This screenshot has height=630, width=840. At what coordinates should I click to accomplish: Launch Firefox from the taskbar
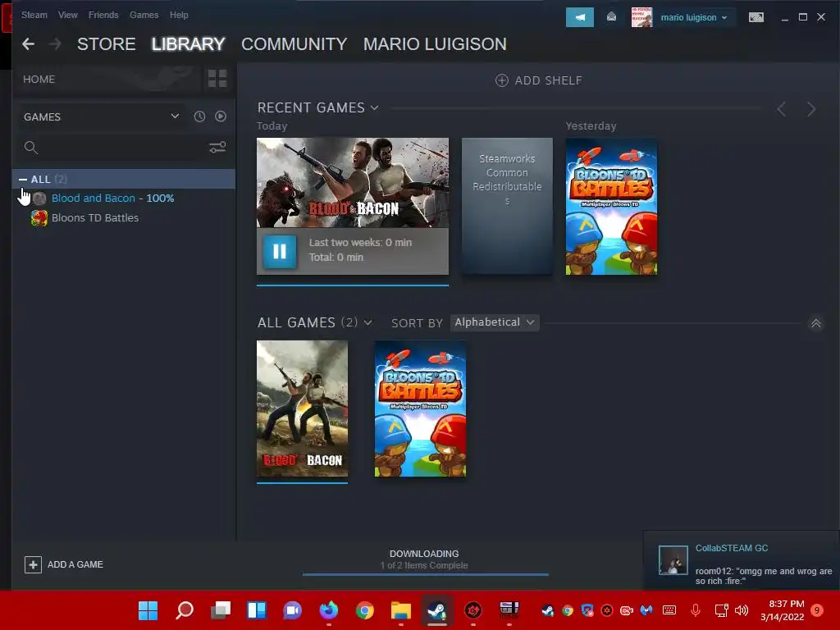pyautogui.click(x=329, y=610)
